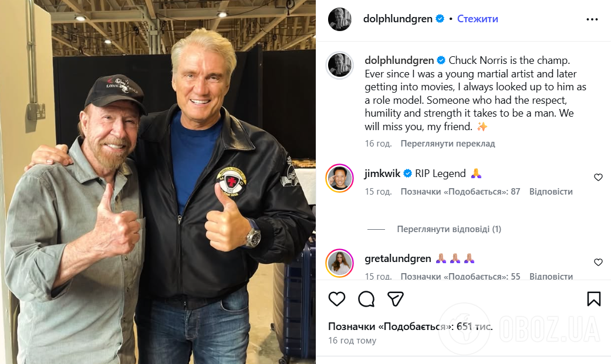This screenshot has height=364, width=611.
Task: Open the comment speech-bubble icon
Action: (366, 299)
